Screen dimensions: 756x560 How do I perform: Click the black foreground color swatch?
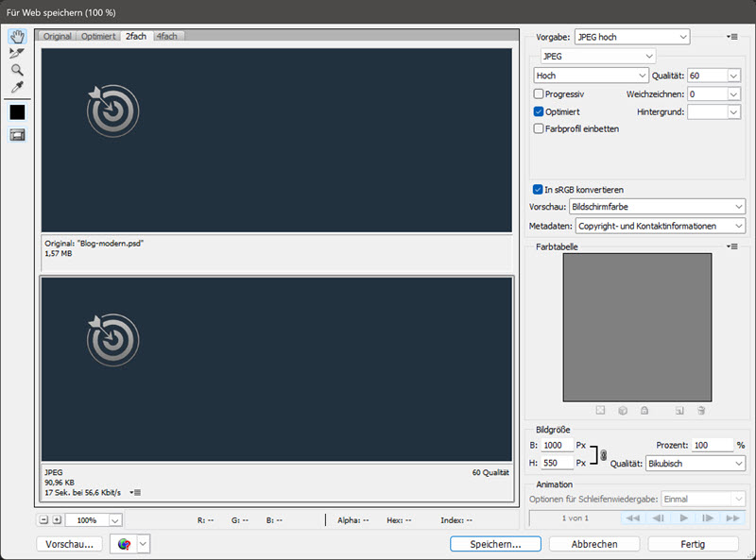[16, 110]
